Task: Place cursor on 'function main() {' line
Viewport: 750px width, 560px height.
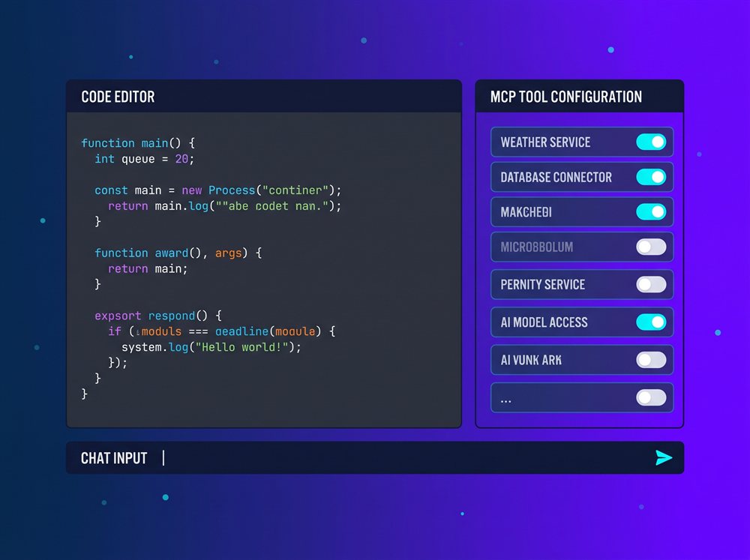Action: (138, 143)
